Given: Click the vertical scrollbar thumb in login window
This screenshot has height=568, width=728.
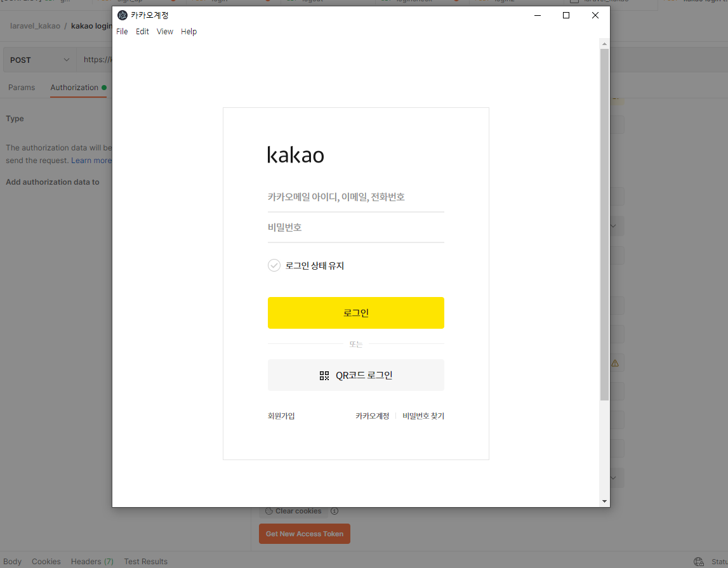Looking at the screenshot, I should 604,225.
